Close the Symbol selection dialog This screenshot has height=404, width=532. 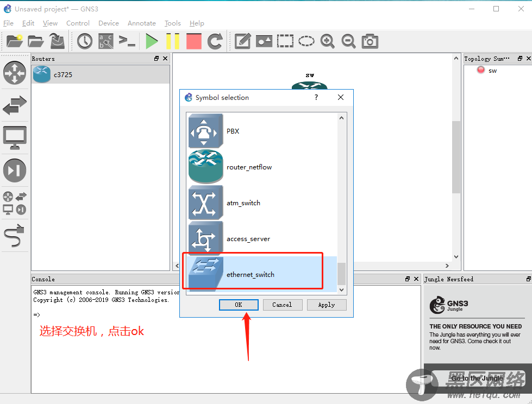341,98
